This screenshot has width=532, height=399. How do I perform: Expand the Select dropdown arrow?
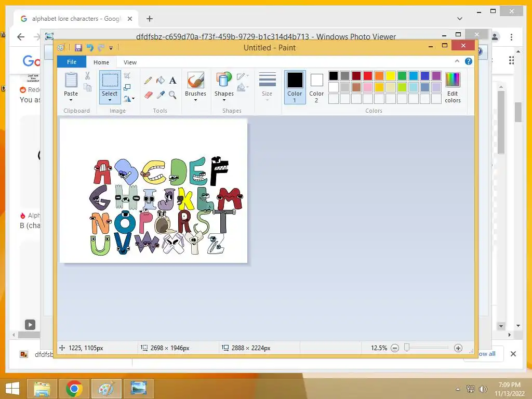click(110, 100)
